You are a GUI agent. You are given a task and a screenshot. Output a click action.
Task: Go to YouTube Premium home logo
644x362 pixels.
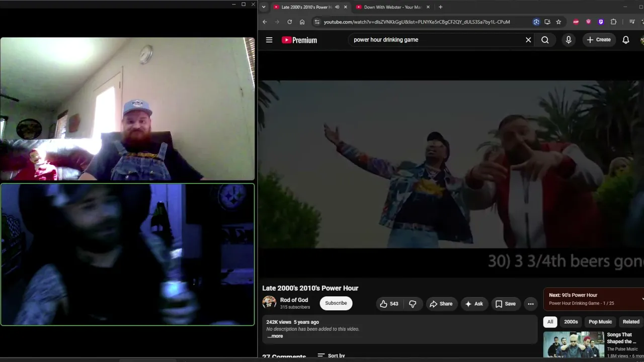click(x=299, y=40)
